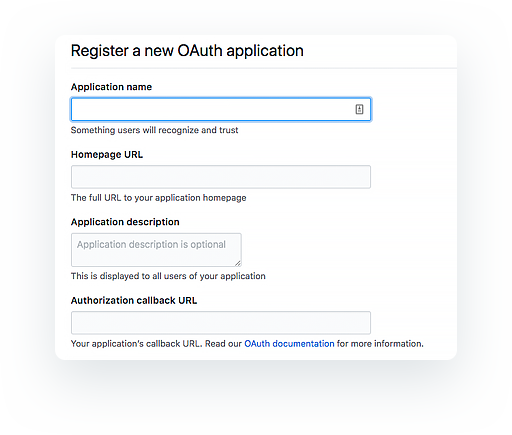Click the divider line below the page heading
The image size is (512, 435).
[264, 68]
